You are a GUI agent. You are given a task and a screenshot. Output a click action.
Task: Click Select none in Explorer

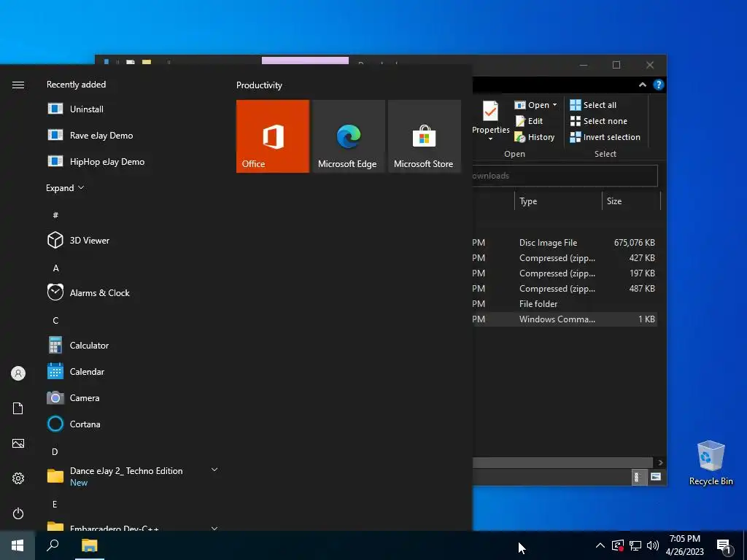[x=598, y=121]
